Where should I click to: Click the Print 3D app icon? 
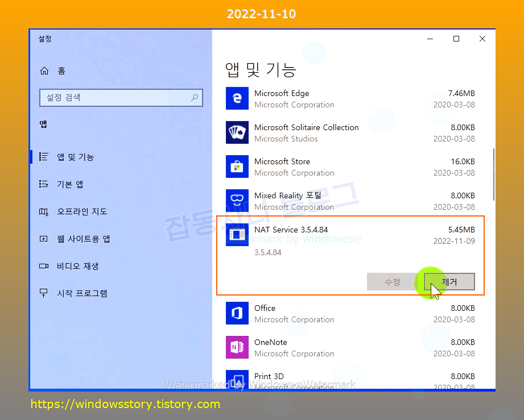point(237,379)
